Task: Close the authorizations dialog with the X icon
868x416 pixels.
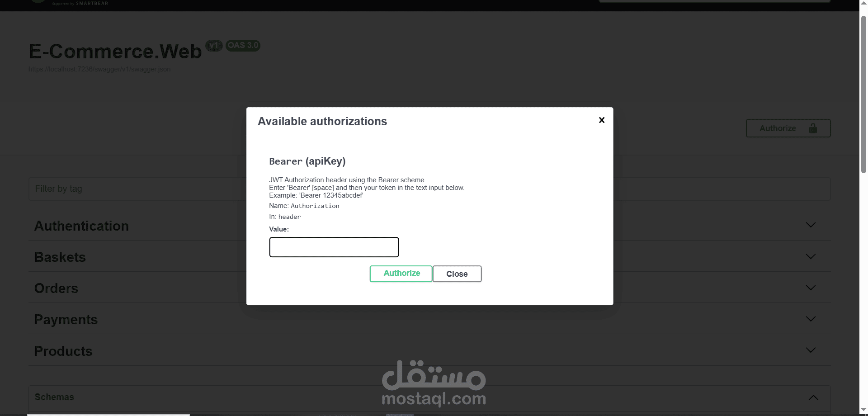Action: point(602,120)
